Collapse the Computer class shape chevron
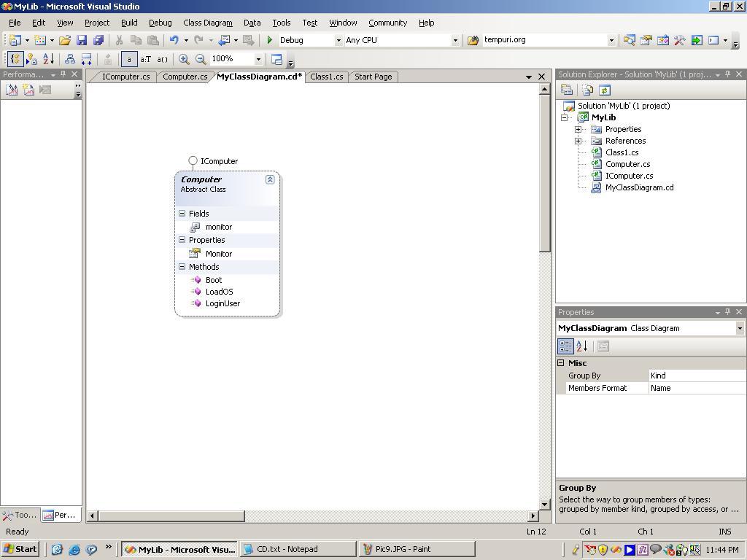 pyautogui.click(x=270, y=179)
